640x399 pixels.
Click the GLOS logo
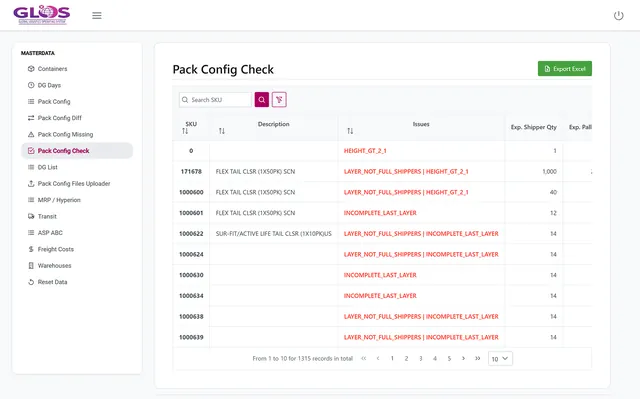point(42,15)
